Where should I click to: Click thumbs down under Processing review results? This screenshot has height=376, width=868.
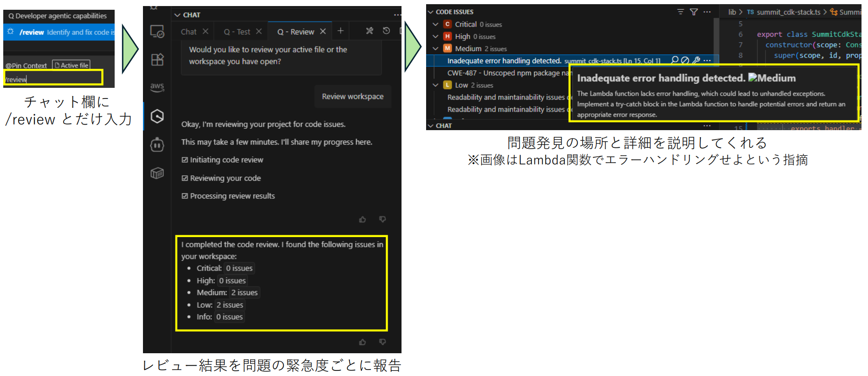382,219
